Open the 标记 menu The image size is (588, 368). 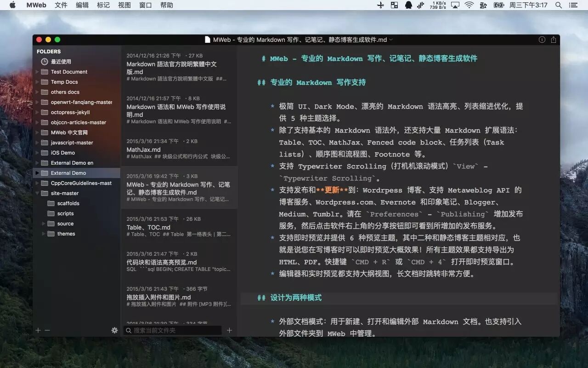click(x=103, y=5)
